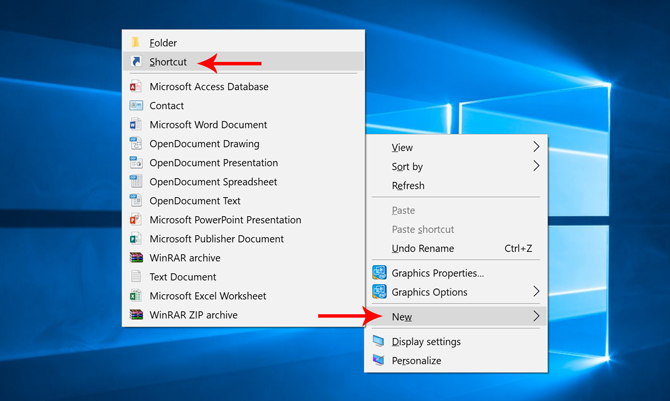Click the Personalize icon

(379, 360)
